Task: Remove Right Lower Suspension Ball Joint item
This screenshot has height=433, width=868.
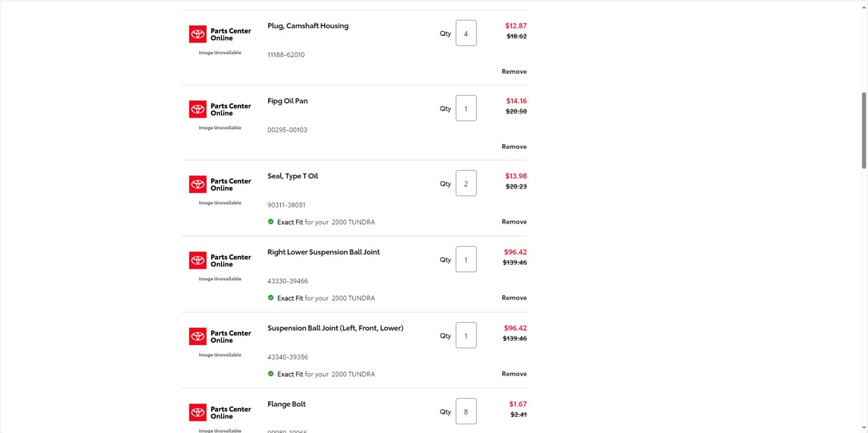Action: pyautogui.click(x=514, y=298)
